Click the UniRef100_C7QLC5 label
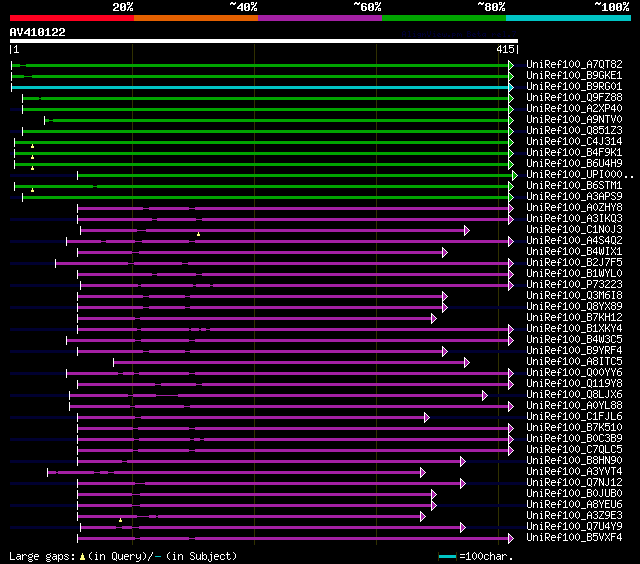 (x=574, y=450)
